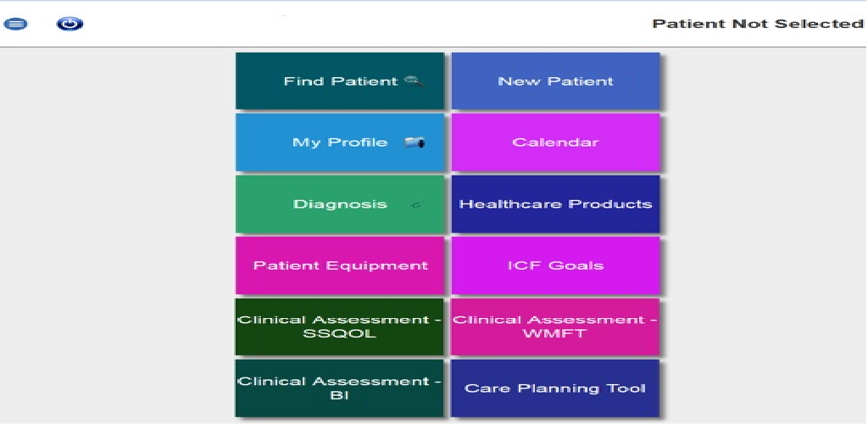Click the small icon beside Diagnosis
The height and width of the screenshot is (424, 868).
point(416,204)
